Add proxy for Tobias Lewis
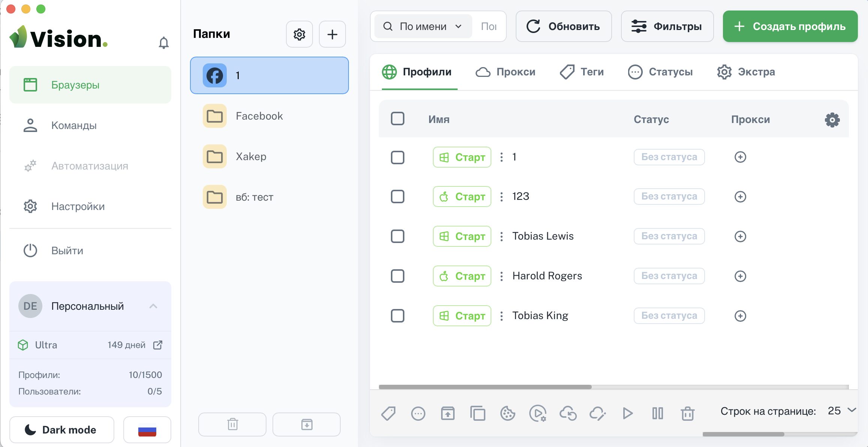This screenshot has width=868, height=447. coord(740,236)
